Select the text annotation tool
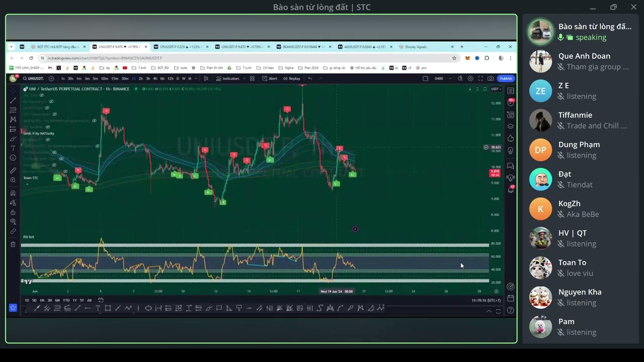644x362 pixels. pyautogui.click(x=13, y=148)
